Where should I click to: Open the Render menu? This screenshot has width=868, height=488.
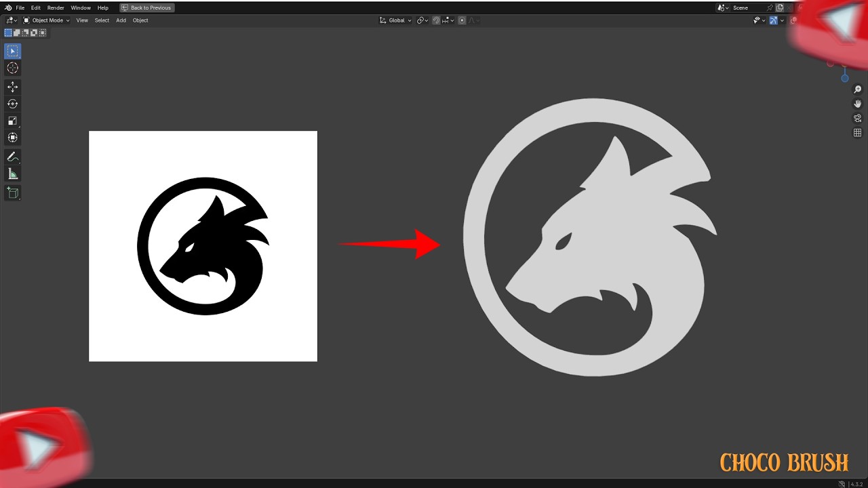[56, 7]
